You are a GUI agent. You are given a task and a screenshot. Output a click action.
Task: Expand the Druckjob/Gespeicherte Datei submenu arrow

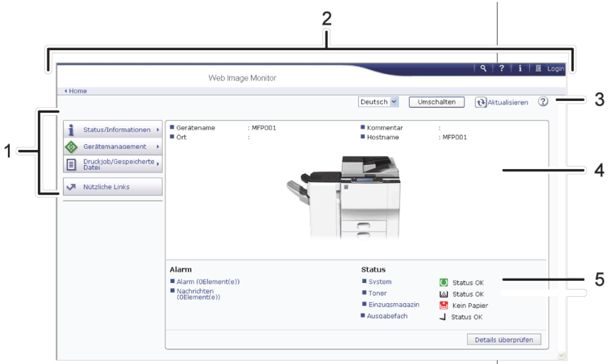(x=158, y=164)
